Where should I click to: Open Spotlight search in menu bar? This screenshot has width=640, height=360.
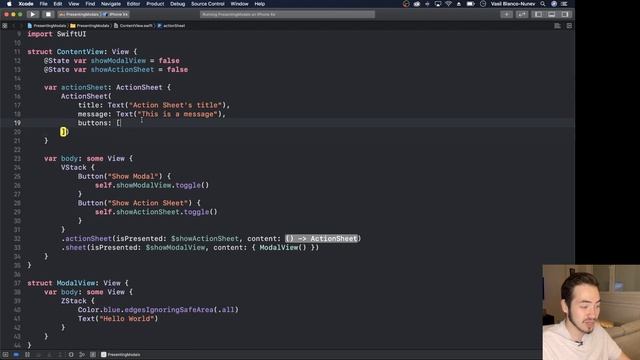(542, 4)
